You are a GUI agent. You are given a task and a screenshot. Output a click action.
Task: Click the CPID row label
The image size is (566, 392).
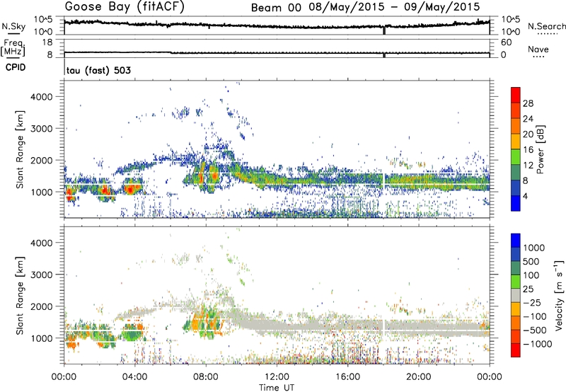tap(16, 67)
